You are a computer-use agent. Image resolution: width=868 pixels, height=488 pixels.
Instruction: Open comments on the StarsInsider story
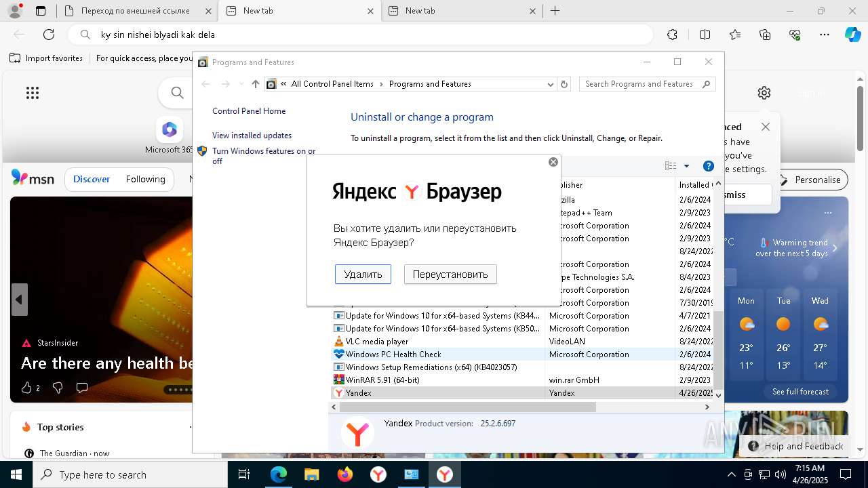[x=82, y=388]
